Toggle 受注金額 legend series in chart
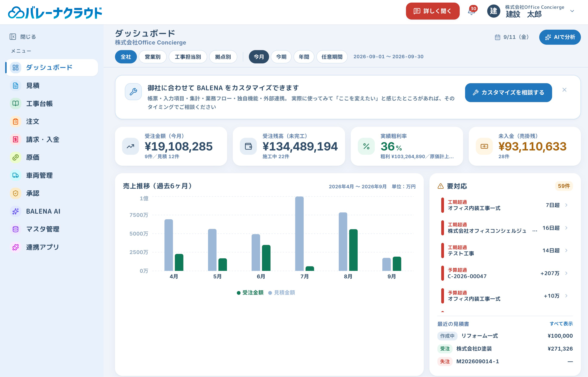This screenshot has width=588, height=377. coord(250,293)
